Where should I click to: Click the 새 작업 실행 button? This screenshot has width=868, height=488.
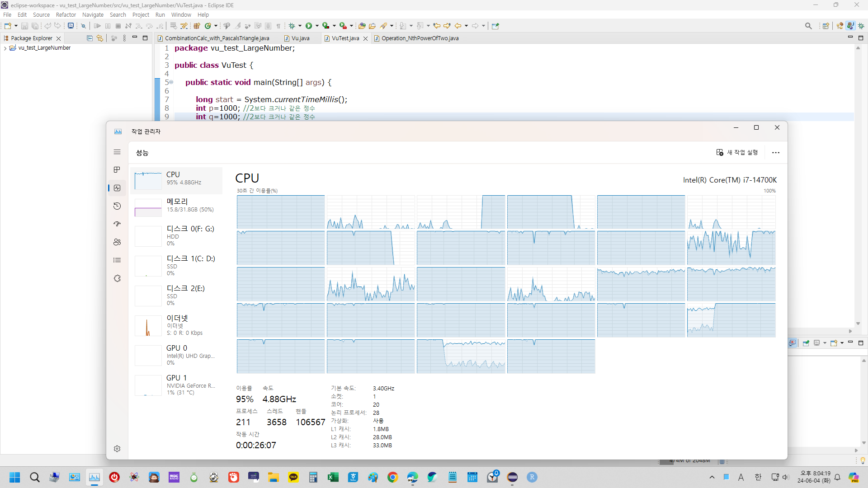pos(737,153)
